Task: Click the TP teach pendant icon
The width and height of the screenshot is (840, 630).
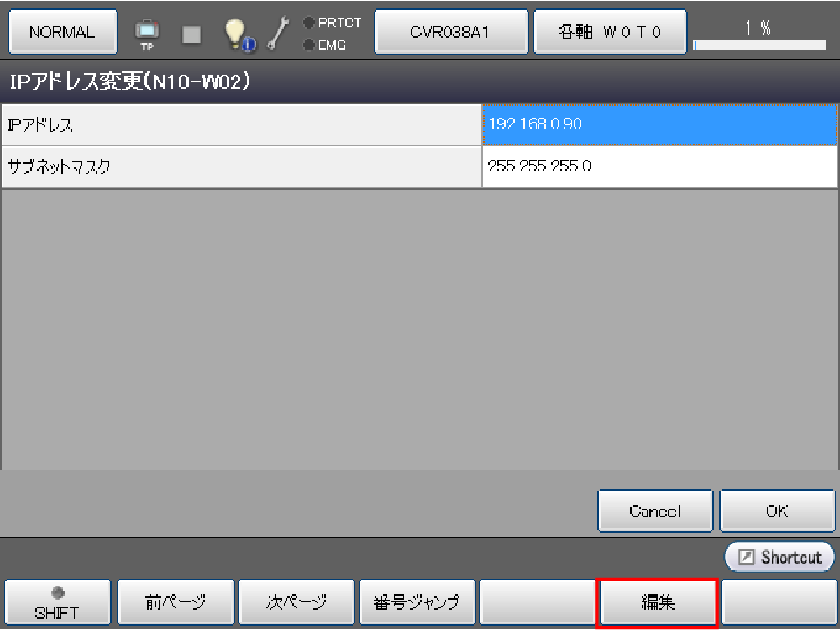Action: [147, 34]
